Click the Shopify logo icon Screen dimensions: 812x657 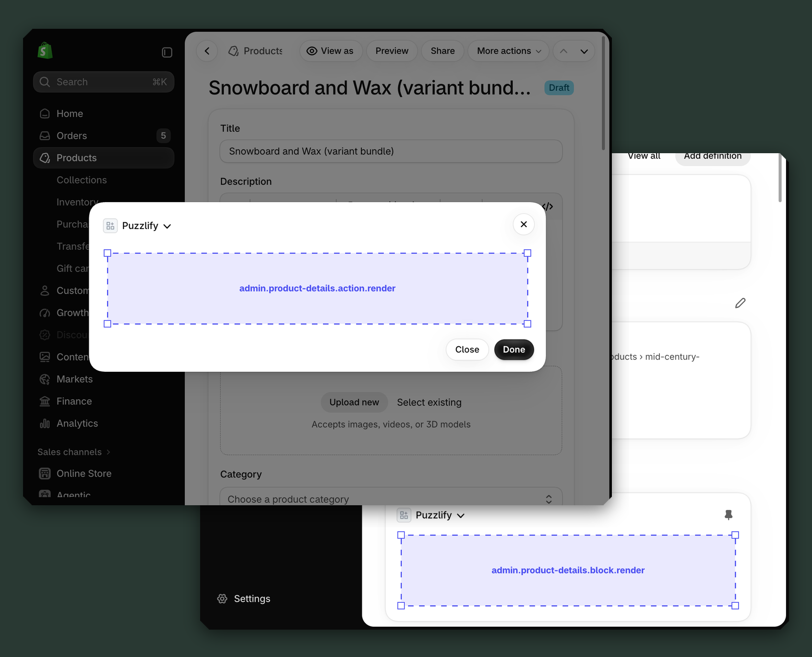click(x=45, y=50)
